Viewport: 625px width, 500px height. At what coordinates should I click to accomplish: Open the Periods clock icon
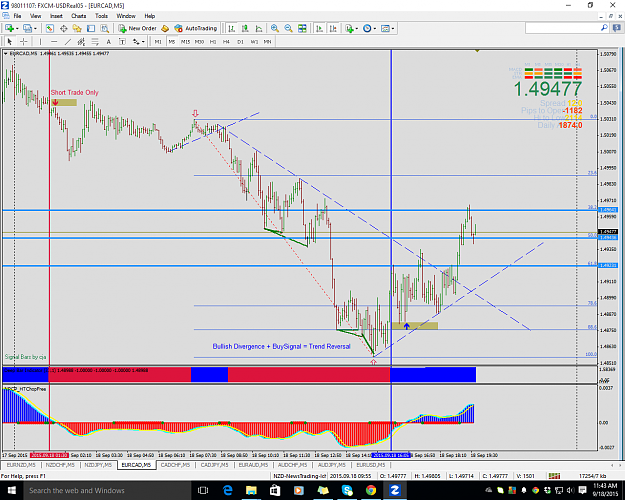pos(367,28)
